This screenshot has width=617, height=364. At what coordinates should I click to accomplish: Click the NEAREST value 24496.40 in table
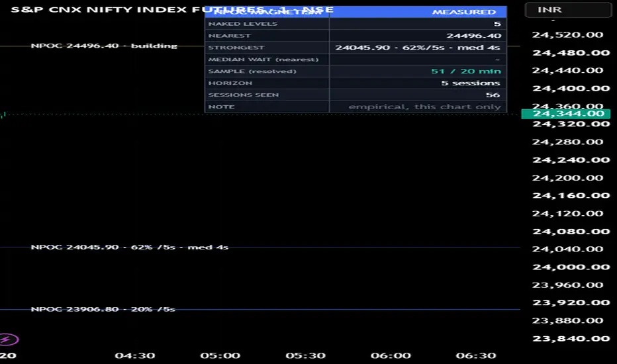point(474,36)
